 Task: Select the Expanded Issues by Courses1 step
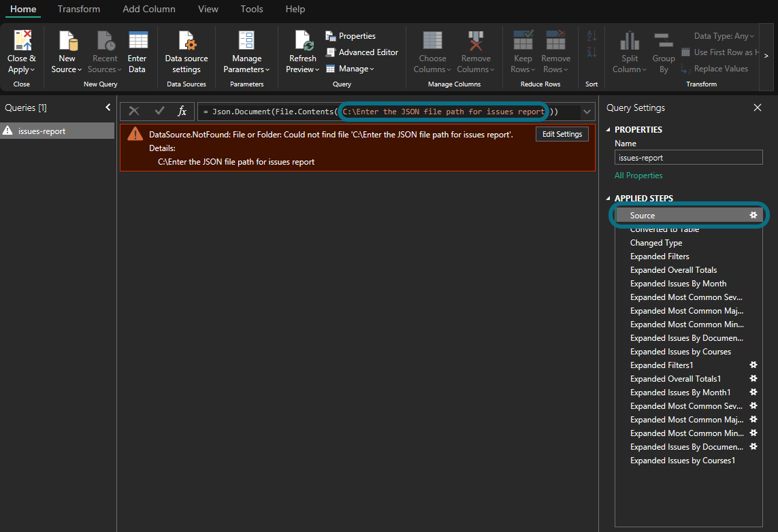coord(689,461)
